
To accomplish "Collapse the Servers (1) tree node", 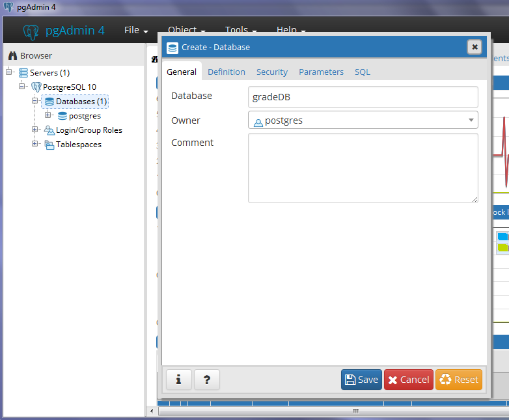I will (9, 72).
